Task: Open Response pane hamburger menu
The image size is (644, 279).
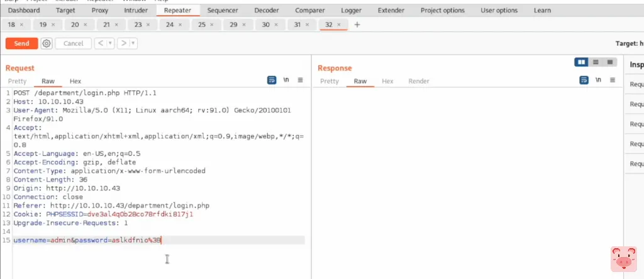Action: pyautogui.click(x=613, y=80)
